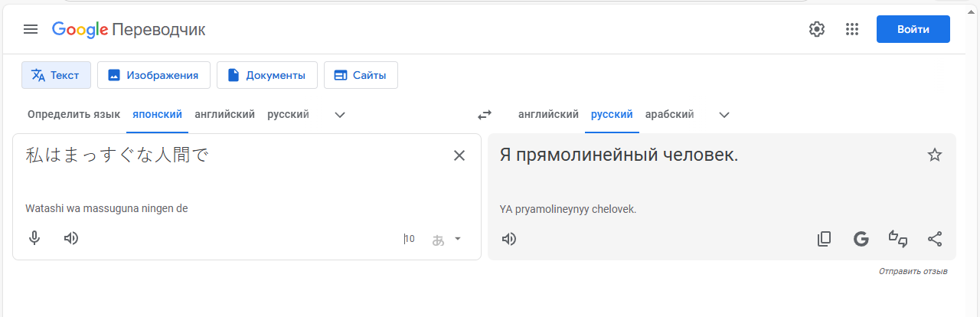Rate this translation with thumbs icon
Image resolution: width=980 pixels, height=317 pixels.
click(x=898, y=239)
